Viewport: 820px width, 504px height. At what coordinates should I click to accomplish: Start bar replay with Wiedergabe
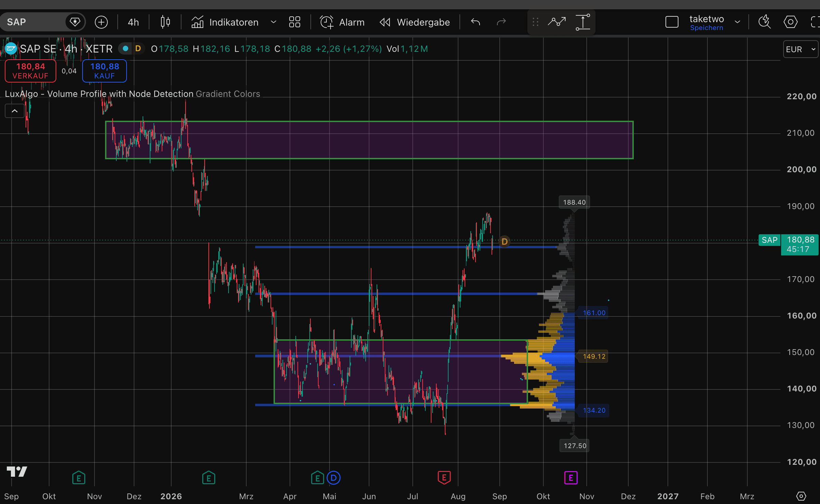pos(414,22)
